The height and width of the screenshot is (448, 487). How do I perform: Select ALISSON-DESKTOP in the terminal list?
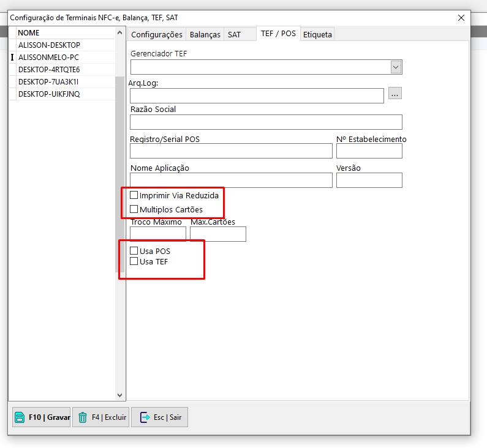tap(49, 45)
